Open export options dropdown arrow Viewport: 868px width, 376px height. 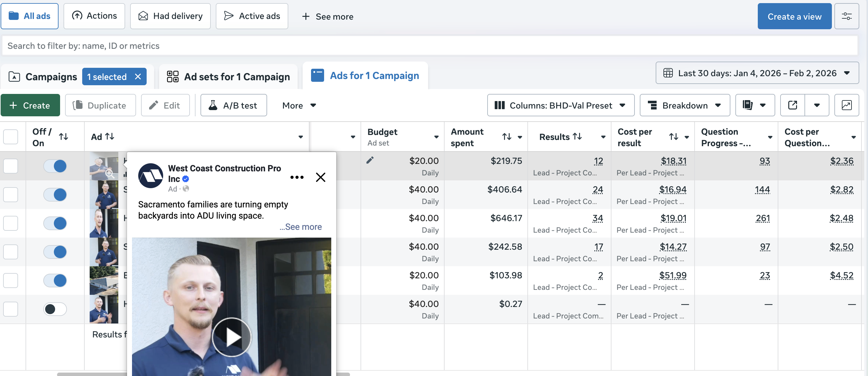pos(817,105)
